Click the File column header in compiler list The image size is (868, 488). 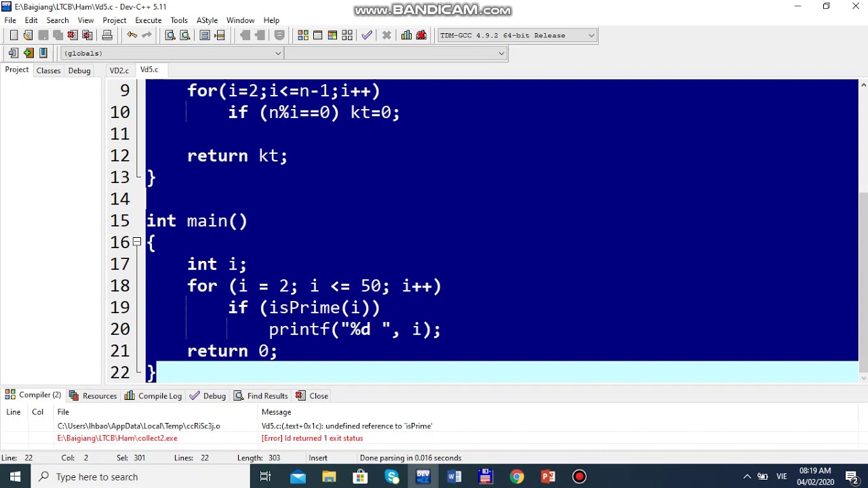click(x=63, y=412)
